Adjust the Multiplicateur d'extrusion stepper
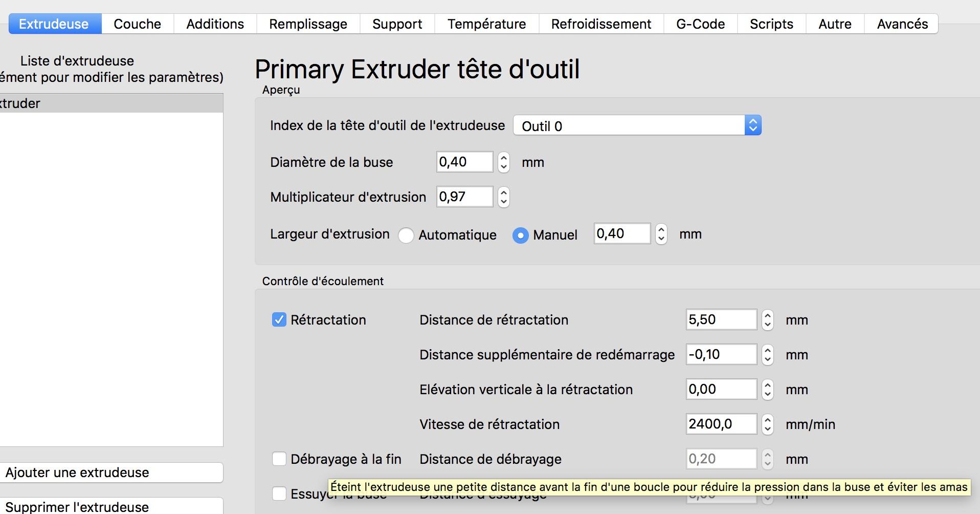980x514 pixels. (504, 197)
